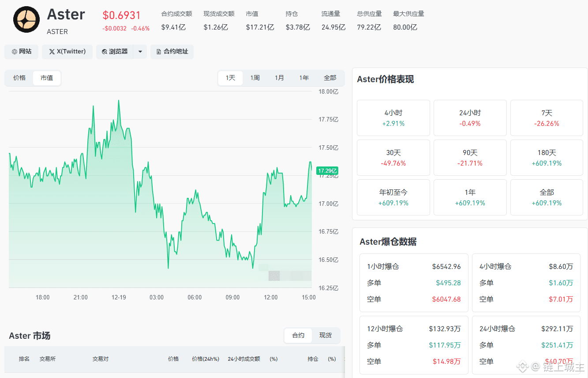
Task: Click the Aster爆仓数据 heading
Action: [388, 242]
